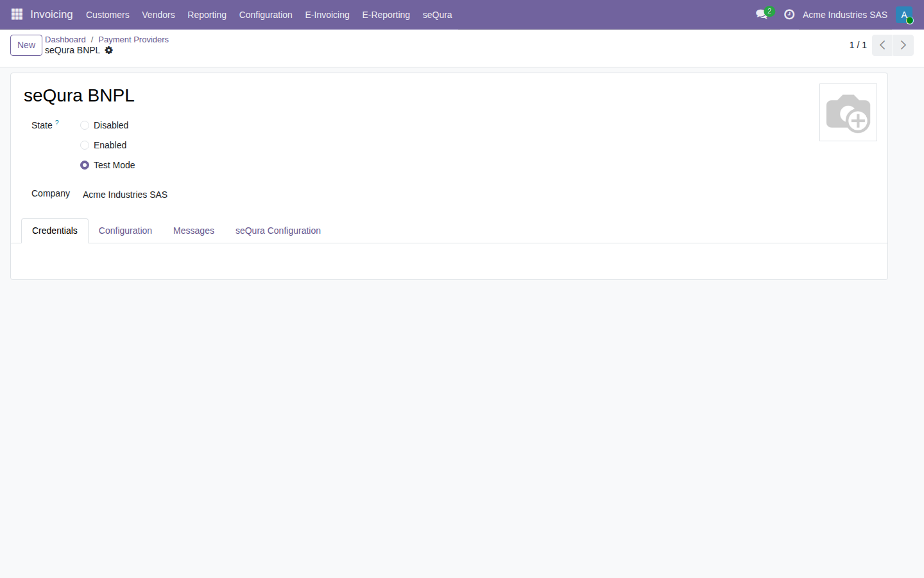Open the E-Invoicing menu
The height and width of the screenshot is (578, 924).
click(327, 15)
